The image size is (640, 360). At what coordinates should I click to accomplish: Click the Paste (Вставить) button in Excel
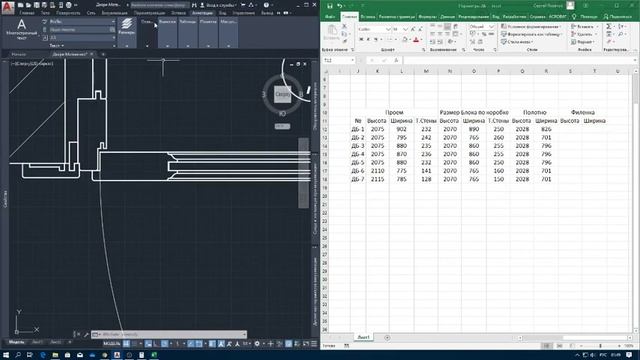pos(331,33)
